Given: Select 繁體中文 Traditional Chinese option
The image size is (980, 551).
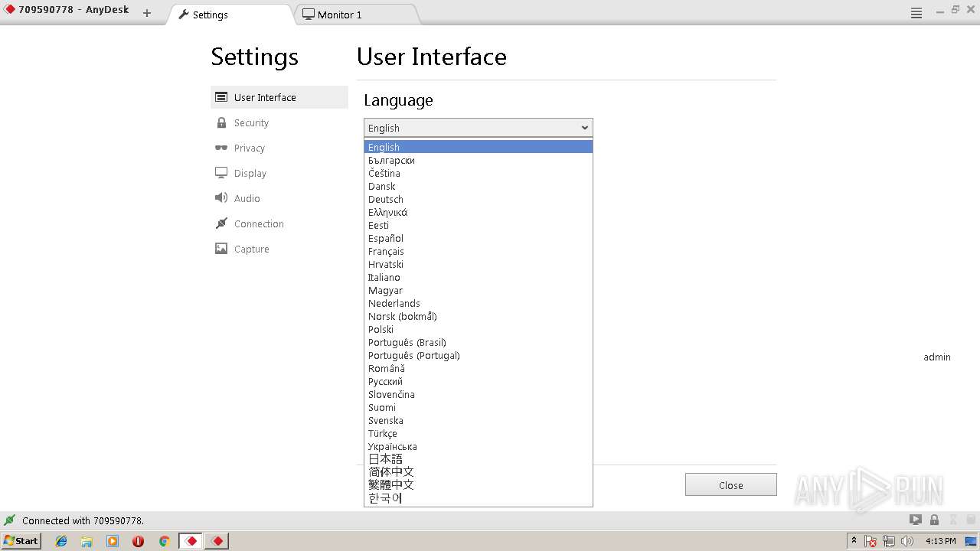Looking at the screenshot, I should click(x=479, y=485).
